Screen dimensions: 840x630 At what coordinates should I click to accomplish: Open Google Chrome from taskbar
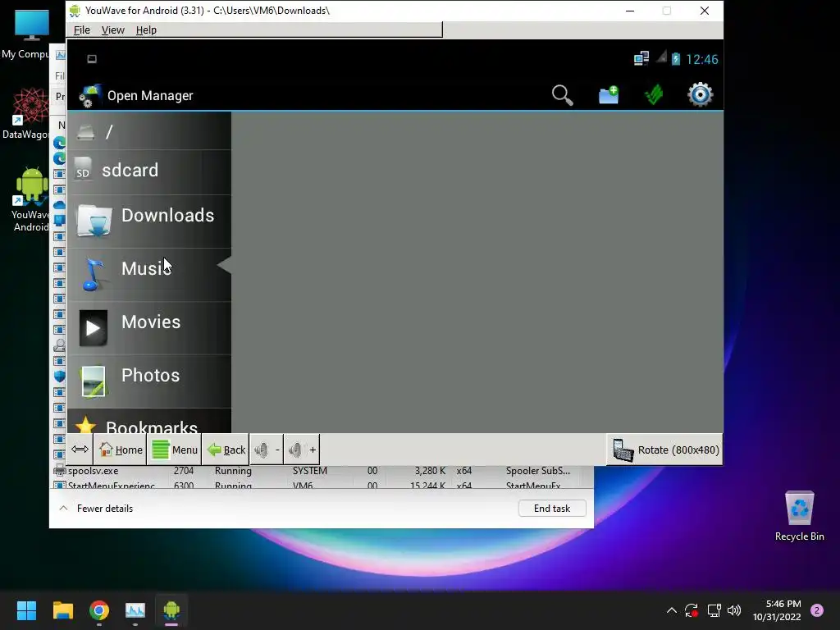click(x=99, y=610)
